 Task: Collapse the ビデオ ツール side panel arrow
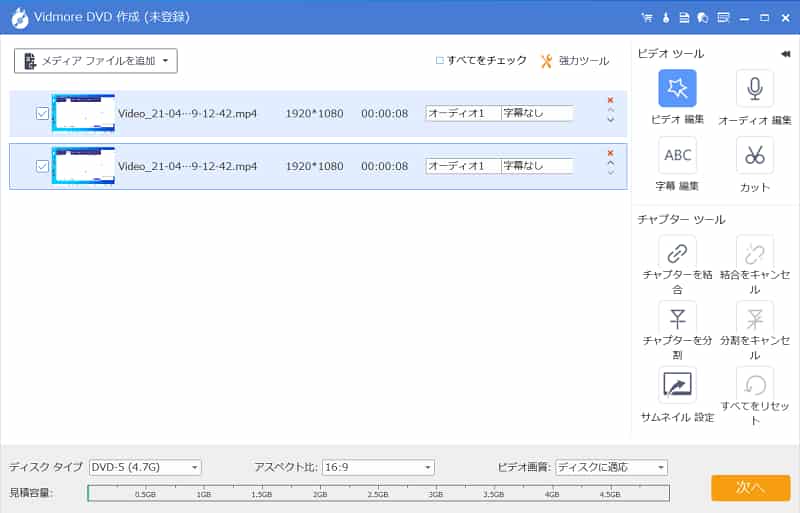(x=785, y=54)
